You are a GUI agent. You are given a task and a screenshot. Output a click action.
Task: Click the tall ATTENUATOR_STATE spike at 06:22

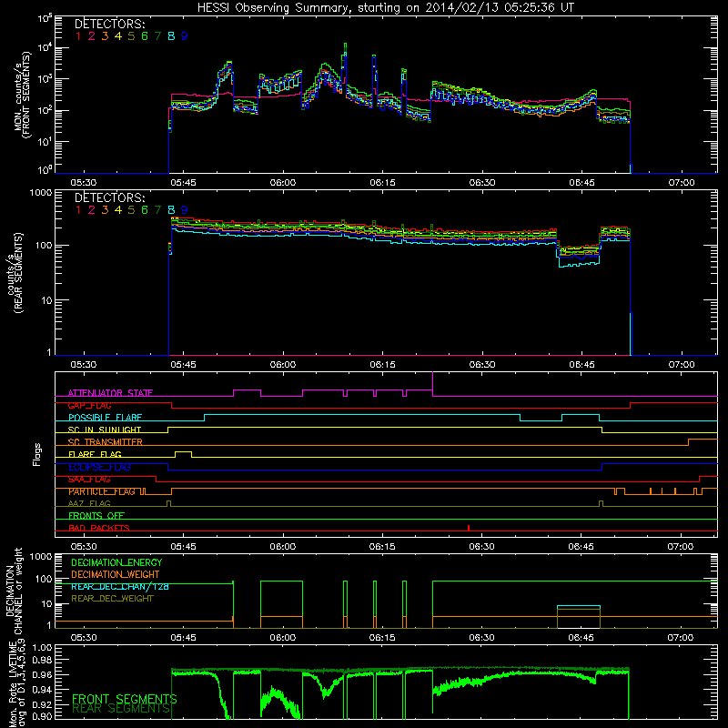click(x=433, y=383)
